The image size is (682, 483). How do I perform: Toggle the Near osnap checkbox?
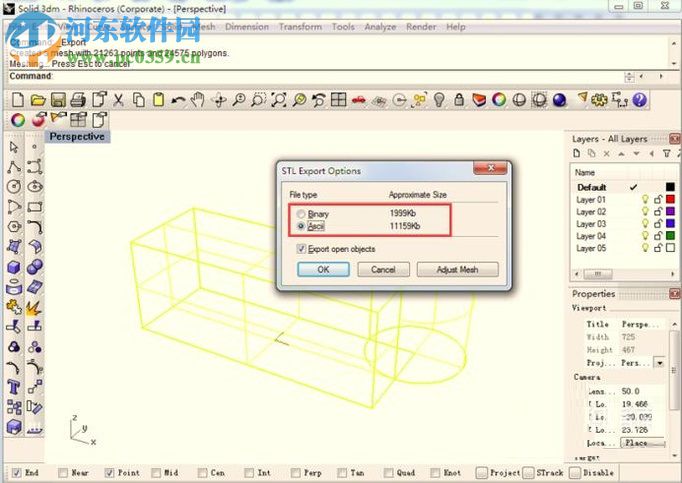(x=63, y=473)
